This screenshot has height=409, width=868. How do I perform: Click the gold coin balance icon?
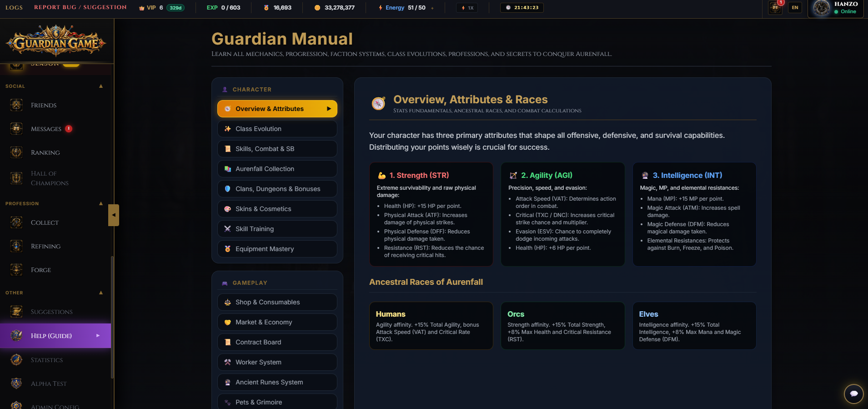point(317,8)
